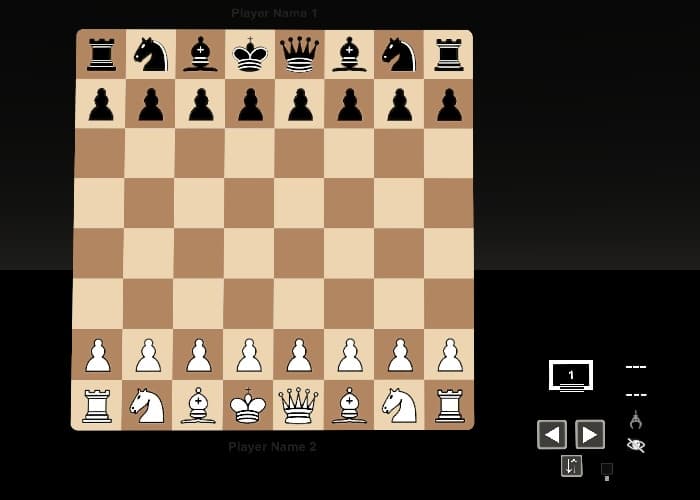
Task: Click the small dark square indicator
Action: pos(607,469)
